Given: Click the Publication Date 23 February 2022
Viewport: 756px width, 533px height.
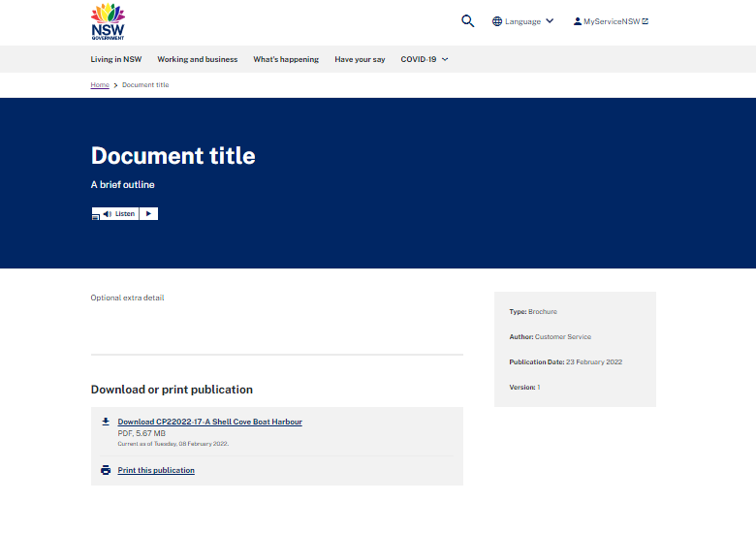Looking at the screenshot, I should tap(566, 361).
